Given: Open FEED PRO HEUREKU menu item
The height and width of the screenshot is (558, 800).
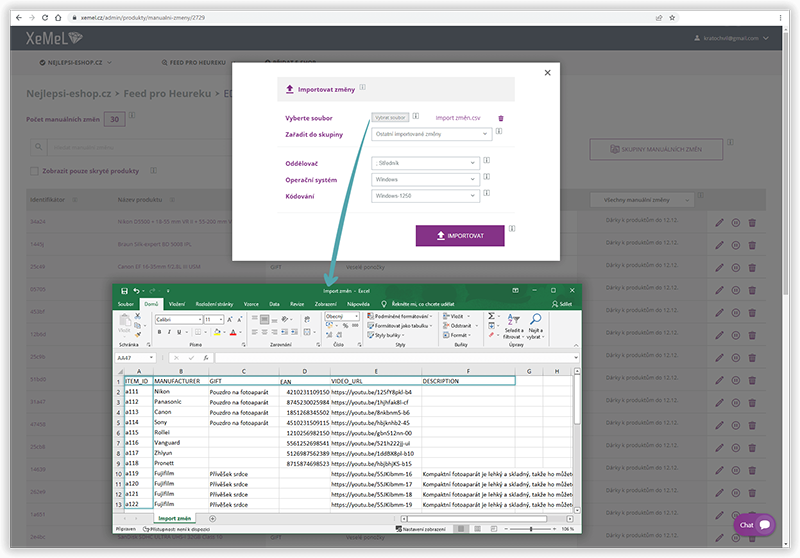Looking at the screenshot, I should coord(194,63).
